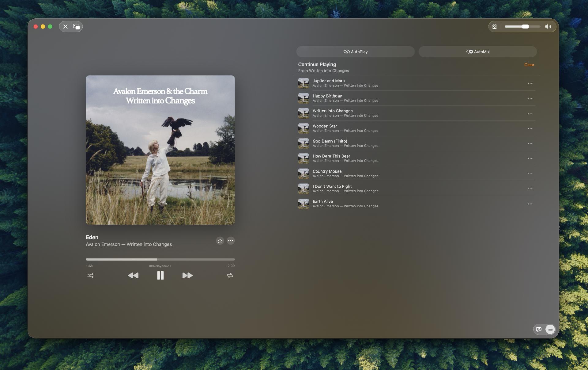Click the song title Eden

(x=92, y=237)
